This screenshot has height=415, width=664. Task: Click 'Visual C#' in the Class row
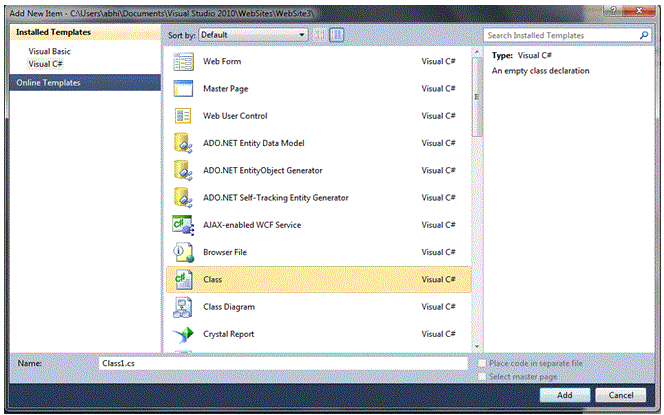(438, 279)
